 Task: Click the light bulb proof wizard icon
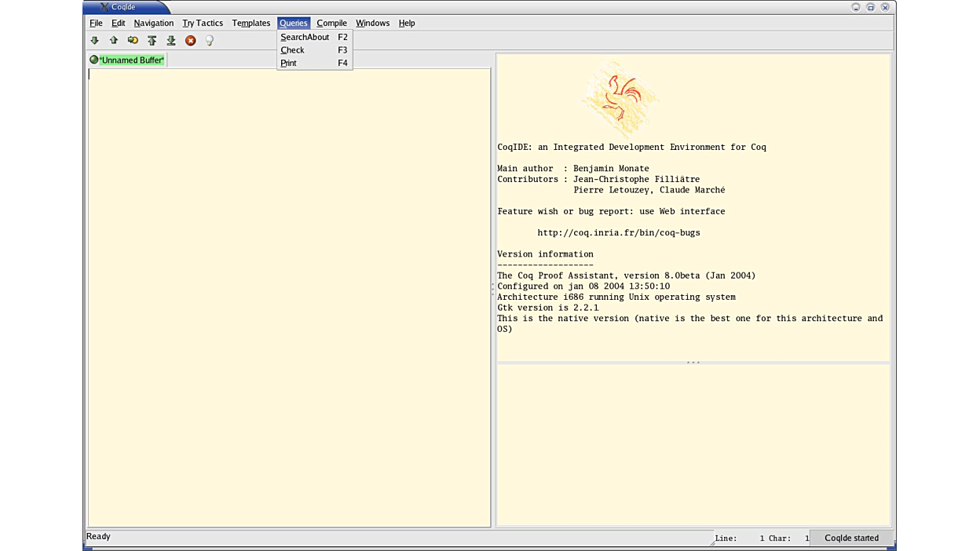(210, 41)
